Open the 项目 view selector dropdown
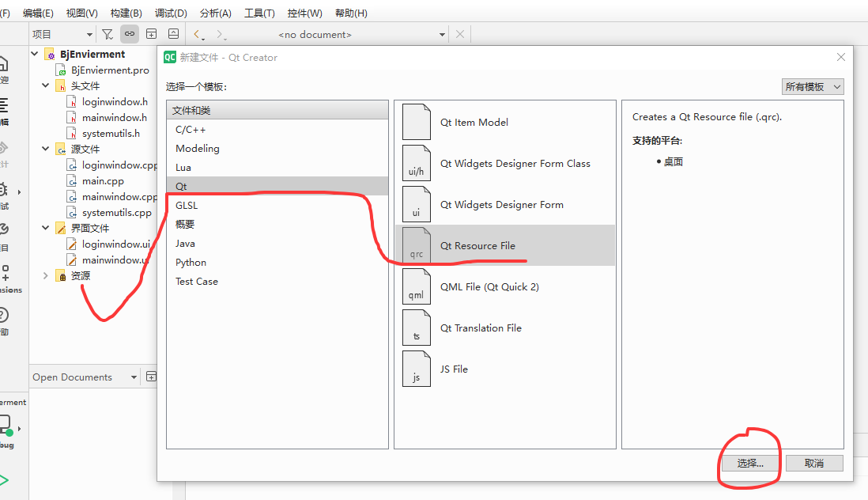 pyautogui.click(x=62, y=34)
